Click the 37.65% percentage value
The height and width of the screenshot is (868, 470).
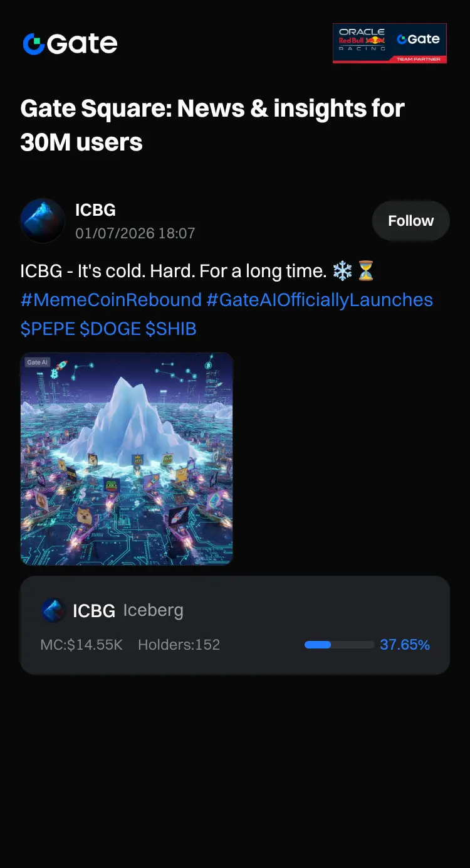(x=405, y=645)
